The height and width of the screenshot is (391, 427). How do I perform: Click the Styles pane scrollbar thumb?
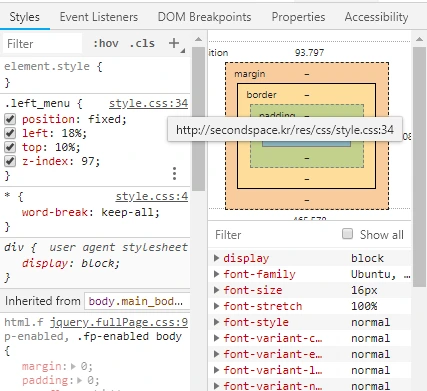[198, 119]
